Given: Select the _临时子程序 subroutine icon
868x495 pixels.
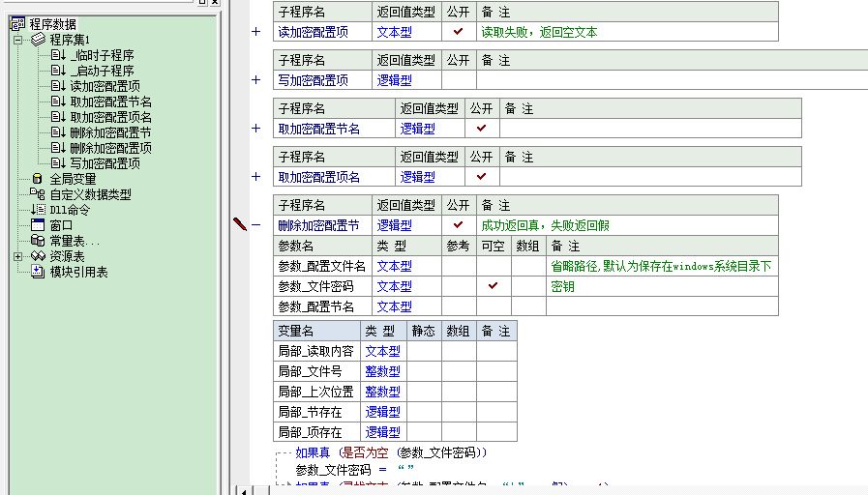Looking at the screenshot, I should tap(58, 55).
